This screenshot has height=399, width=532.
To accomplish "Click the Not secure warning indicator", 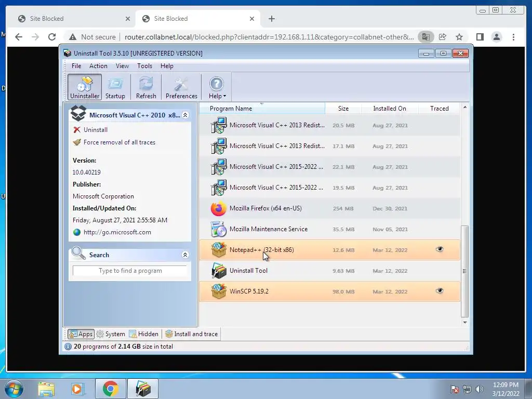I will pyautogui.click(x=91, y=37).
